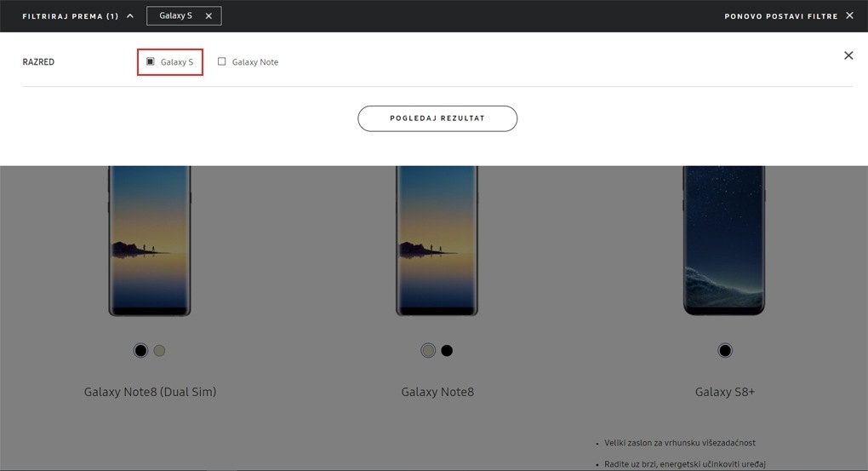Image resolution: width=868 pixels, height=471 pixels.
Task: Click the Pogledaj rezultat button
Action: click(x=437, y=118)
